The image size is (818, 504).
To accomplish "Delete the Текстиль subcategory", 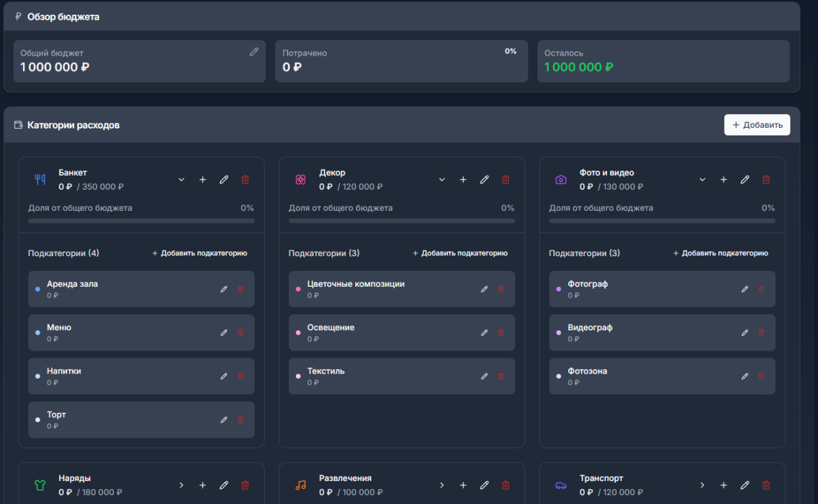I will (x=501, y=376).
